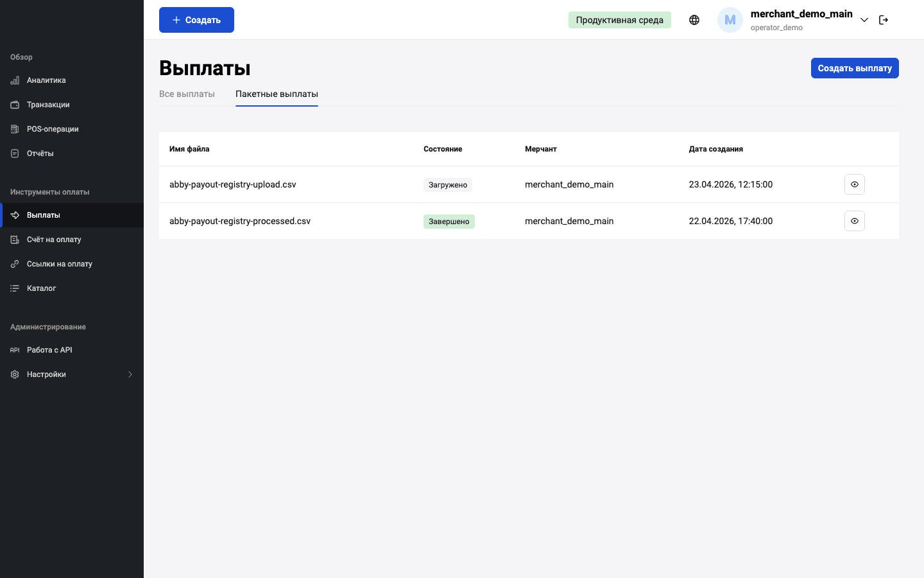Open Ссылки на оплату link icon
This screenshot has width=924, height=578.
15,264
